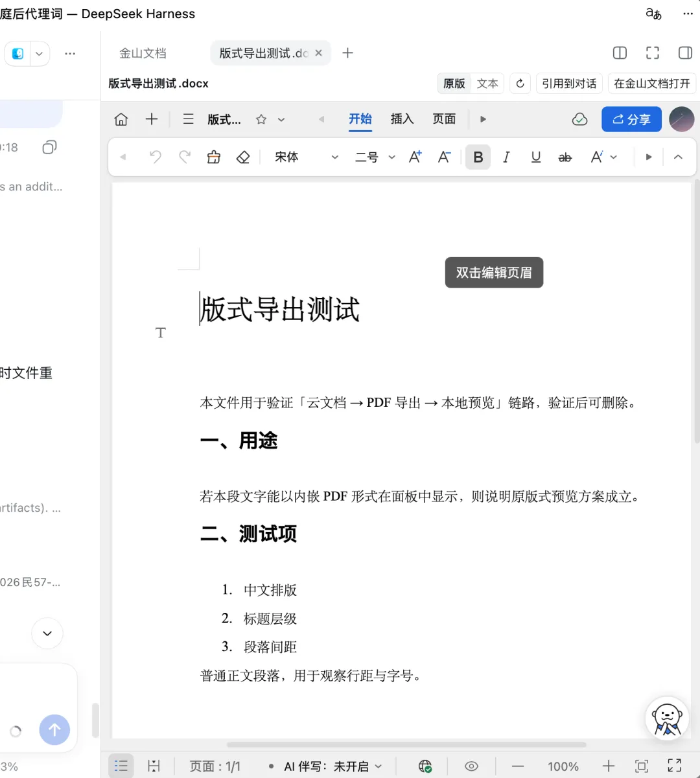This screenshot has width=700, height=778.
Task: Click the eraser clear formatting icon
Action: [243, 157]
